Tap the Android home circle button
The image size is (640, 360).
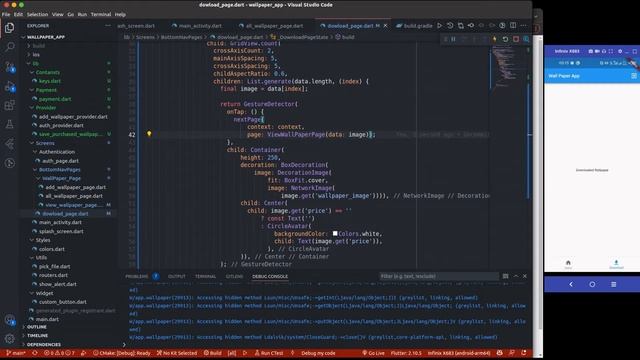point(592,284)
